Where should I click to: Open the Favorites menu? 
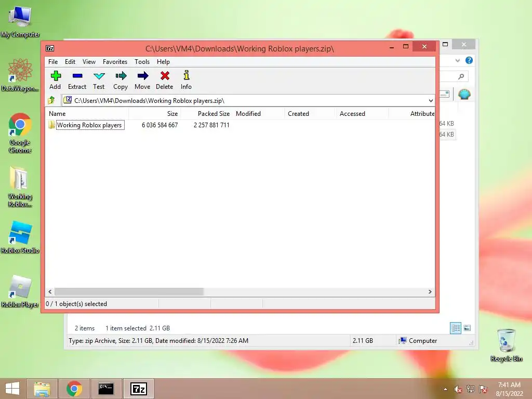(115, 62)
